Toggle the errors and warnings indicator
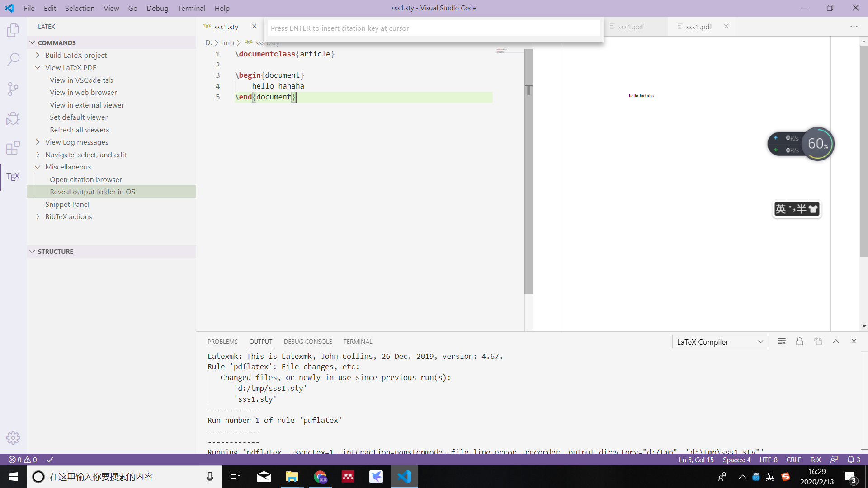868x488 pixels. (x=23, y=460)
